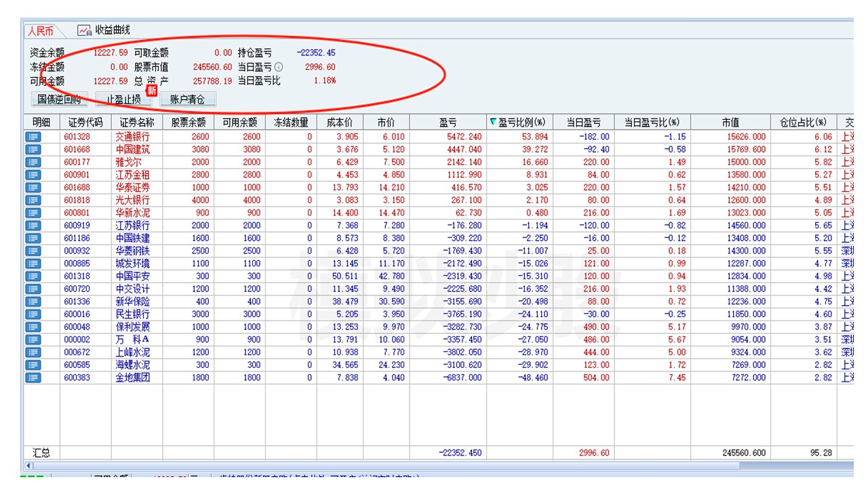Open the detail icon for 保利发展
868x488 pixels.
tap(33, 327)
